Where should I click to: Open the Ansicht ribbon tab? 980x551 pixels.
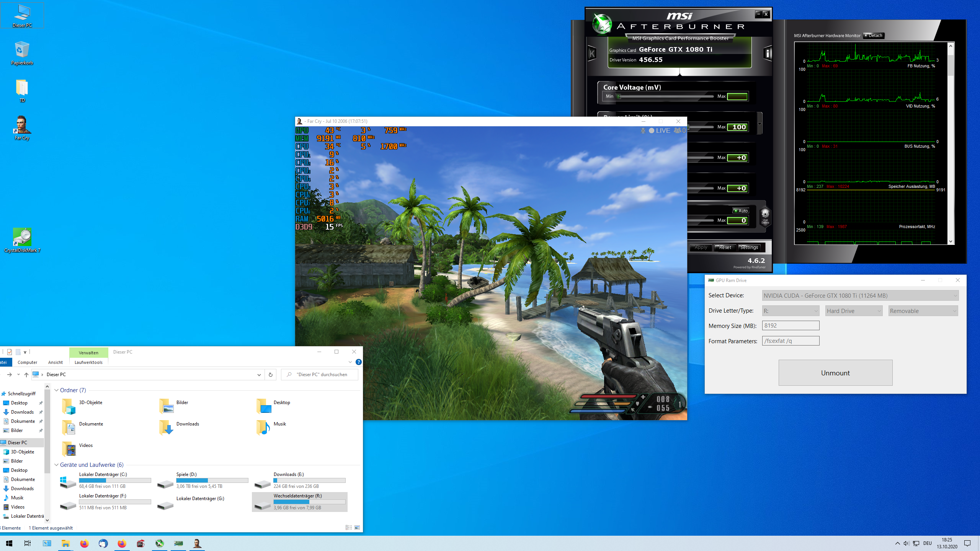56,362
